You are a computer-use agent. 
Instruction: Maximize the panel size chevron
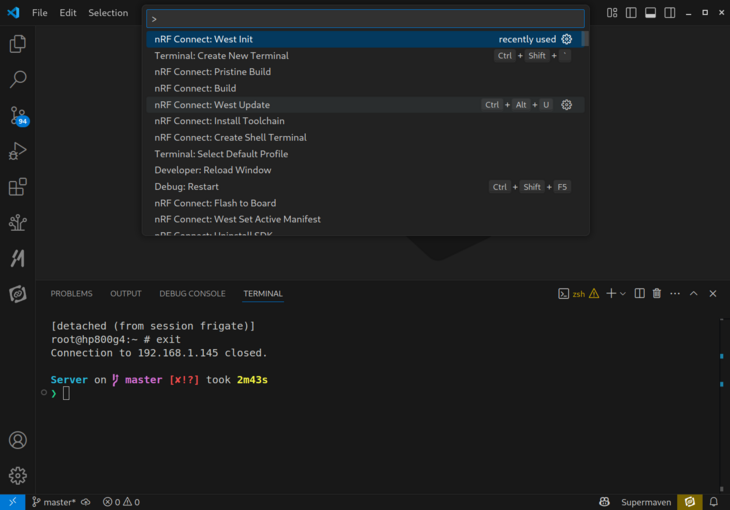(694, 293)
